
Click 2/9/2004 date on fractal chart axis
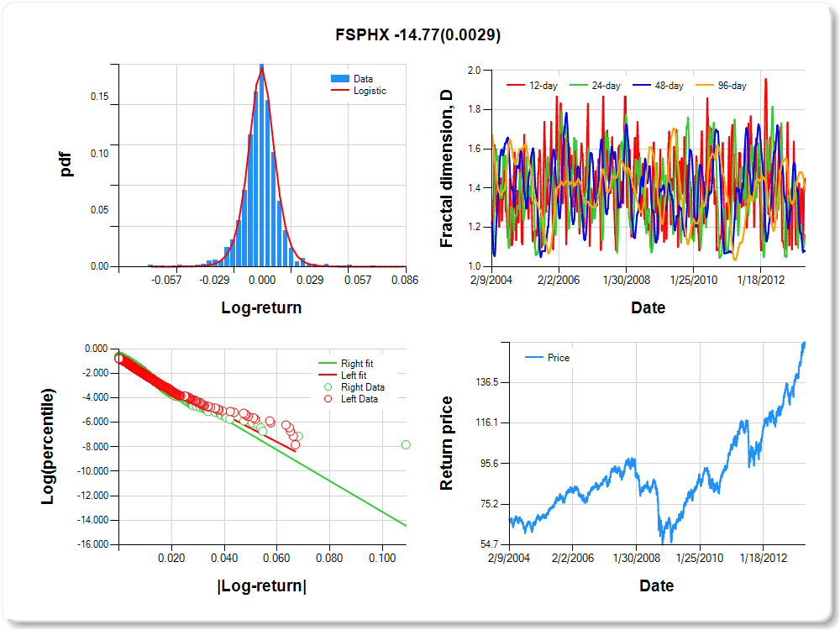(491, 280)
